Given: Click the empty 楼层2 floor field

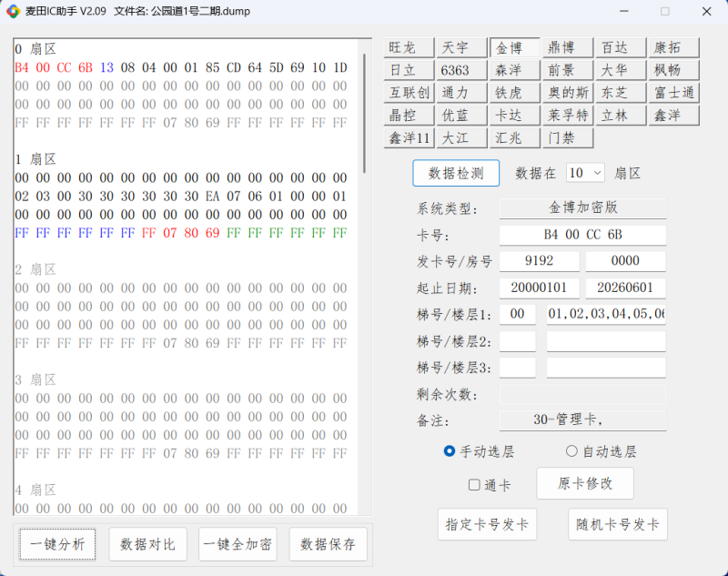Looking at the screenshot, I should pyautogui.click(x=606, y=341).
